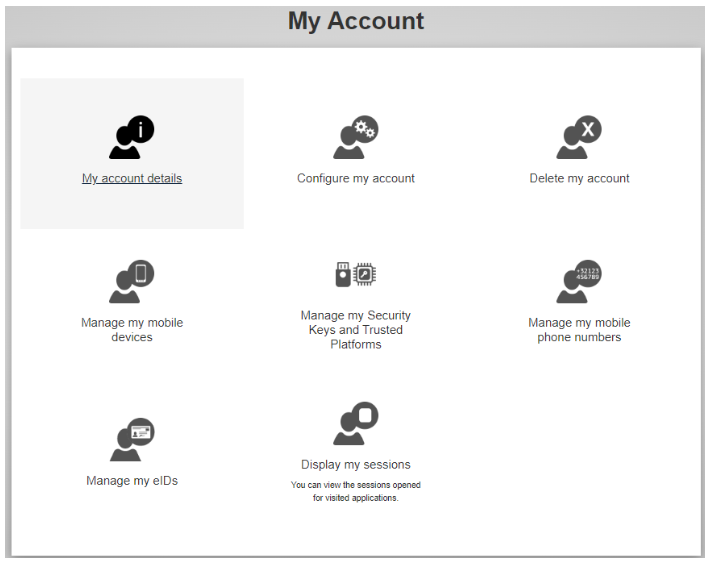This screenshot has height=565, width=710.
Task: Go to Manage my mobile devices
Action: pos(132,330)
